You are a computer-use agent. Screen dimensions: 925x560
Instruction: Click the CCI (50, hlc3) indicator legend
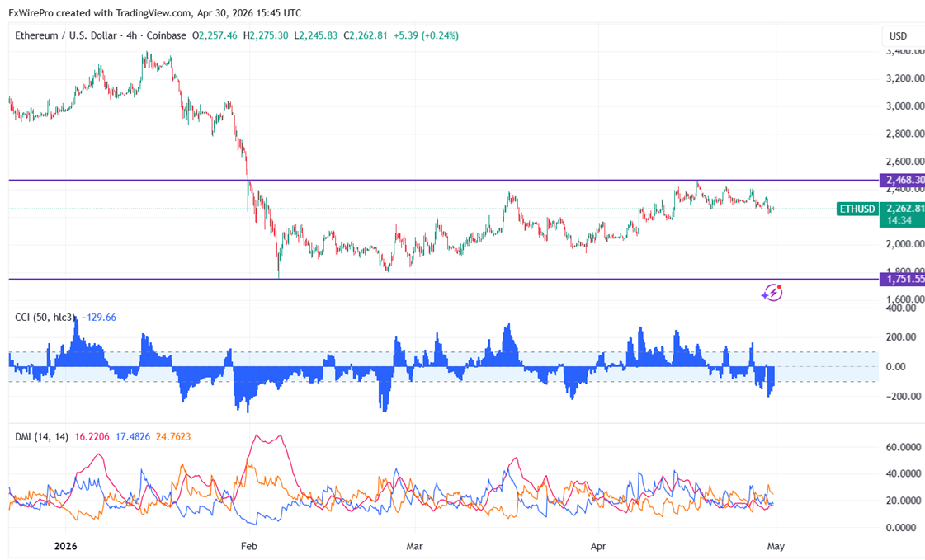45,318
